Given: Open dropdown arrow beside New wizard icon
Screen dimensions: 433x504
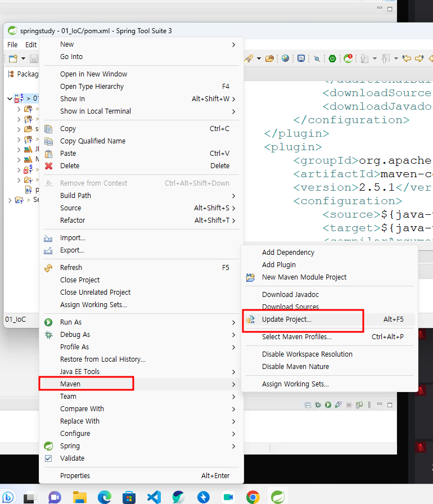Looking at the screenshot, I should point(23,58).
